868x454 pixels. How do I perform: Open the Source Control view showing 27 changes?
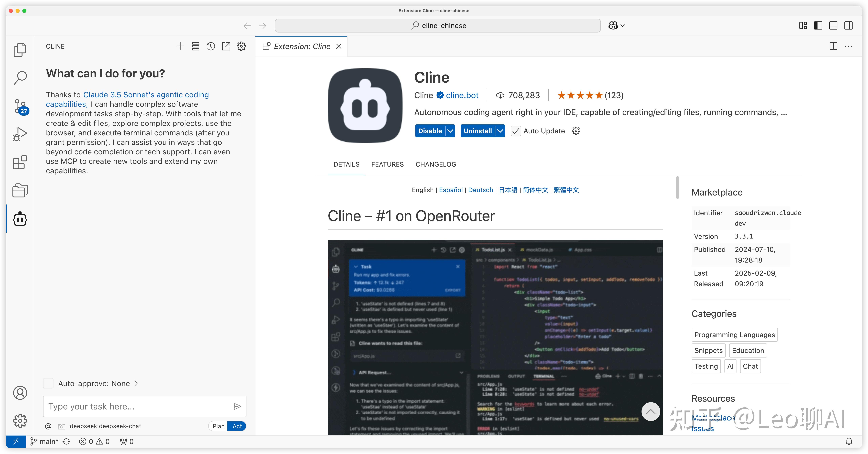point(20,106)
